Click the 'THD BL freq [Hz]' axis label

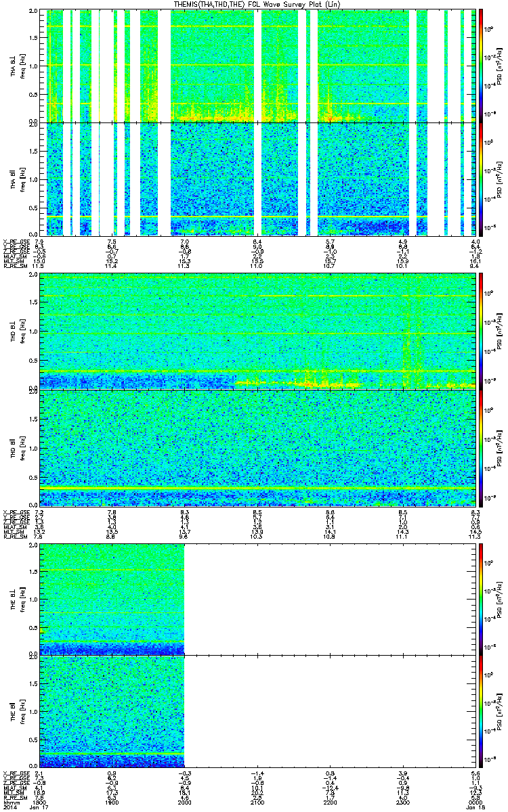(17, 331)
